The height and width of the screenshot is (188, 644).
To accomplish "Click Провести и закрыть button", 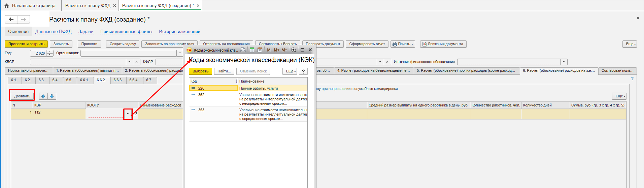I will (26, 44).
